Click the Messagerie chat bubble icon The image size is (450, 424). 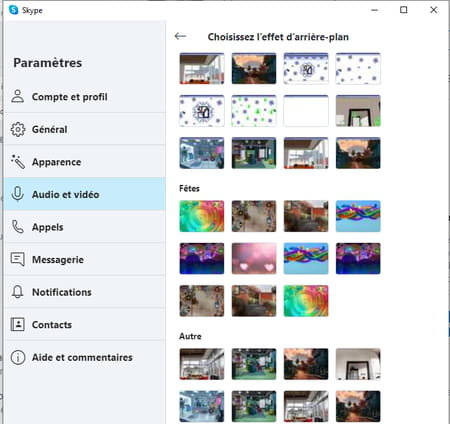click(x=18, y=259)
